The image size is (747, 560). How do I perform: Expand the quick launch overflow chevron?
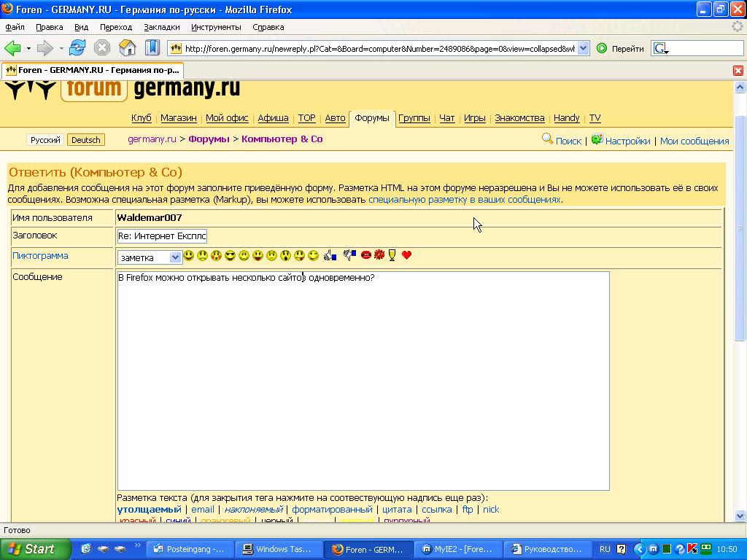click(138, 545)
